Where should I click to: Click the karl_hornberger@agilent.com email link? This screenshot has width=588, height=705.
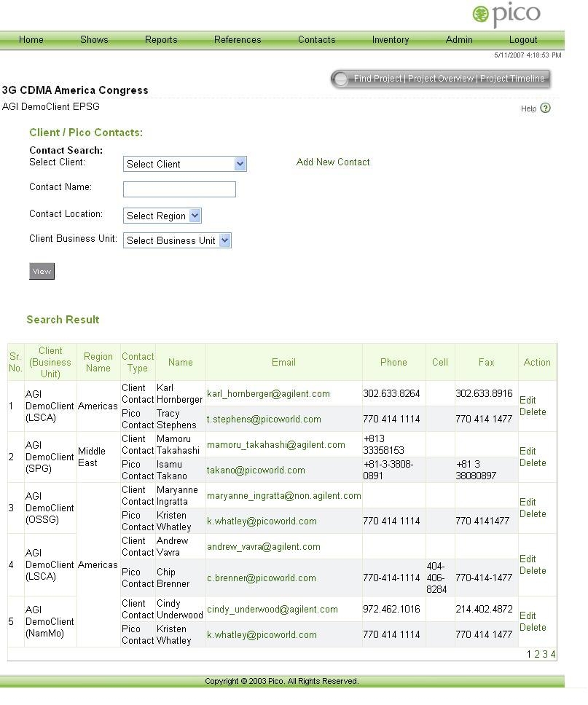268,394
